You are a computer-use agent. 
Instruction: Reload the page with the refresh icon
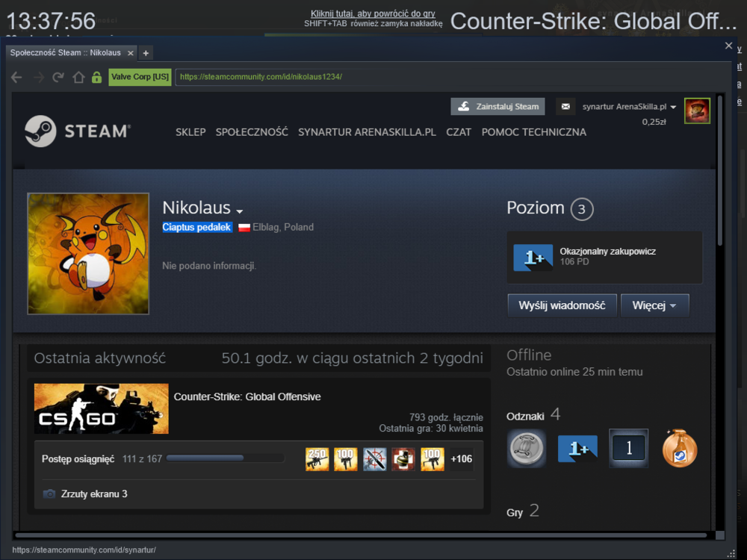point(58,77)
